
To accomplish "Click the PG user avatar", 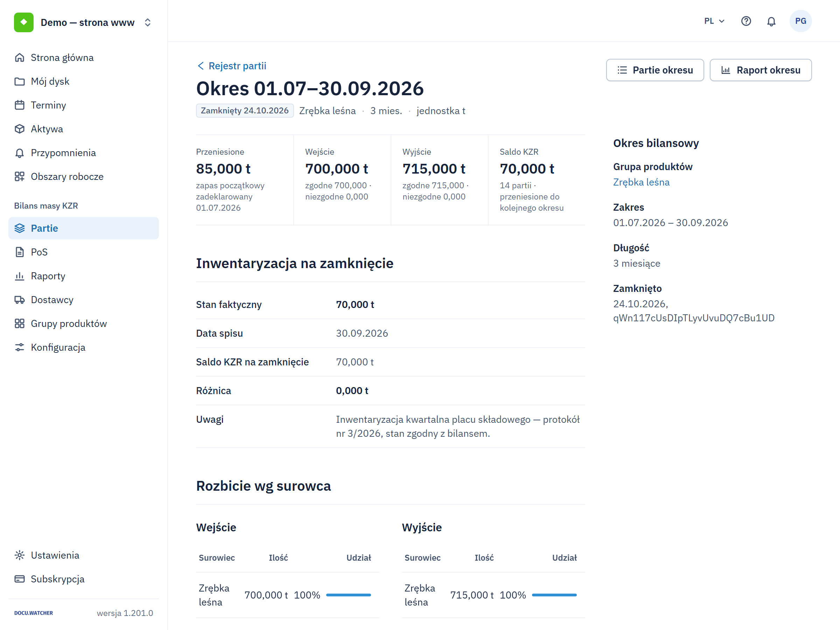I will 800,21.
